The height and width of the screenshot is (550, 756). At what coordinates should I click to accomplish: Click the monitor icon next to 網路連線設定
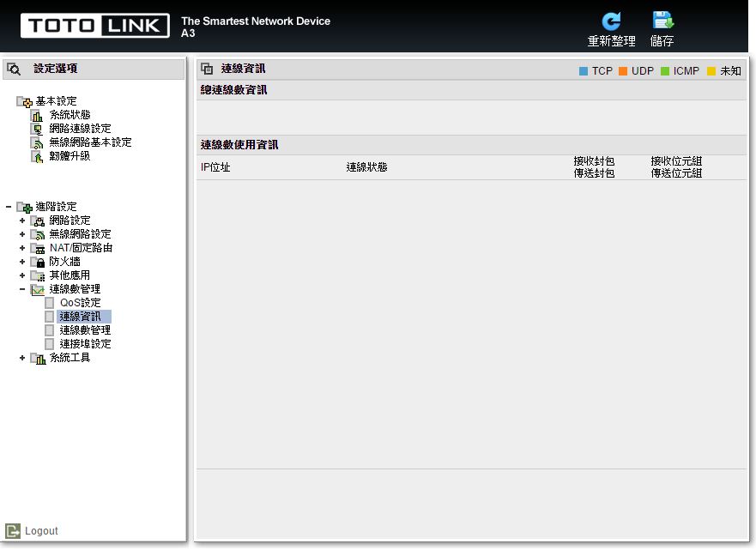pyautogui.click(x=37, y=130)
